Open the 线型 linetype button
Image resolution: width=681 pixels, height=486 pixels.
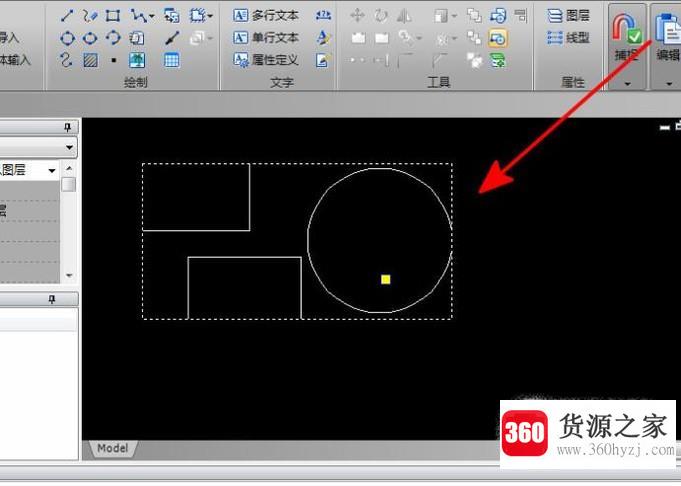[x=568, y=38]
